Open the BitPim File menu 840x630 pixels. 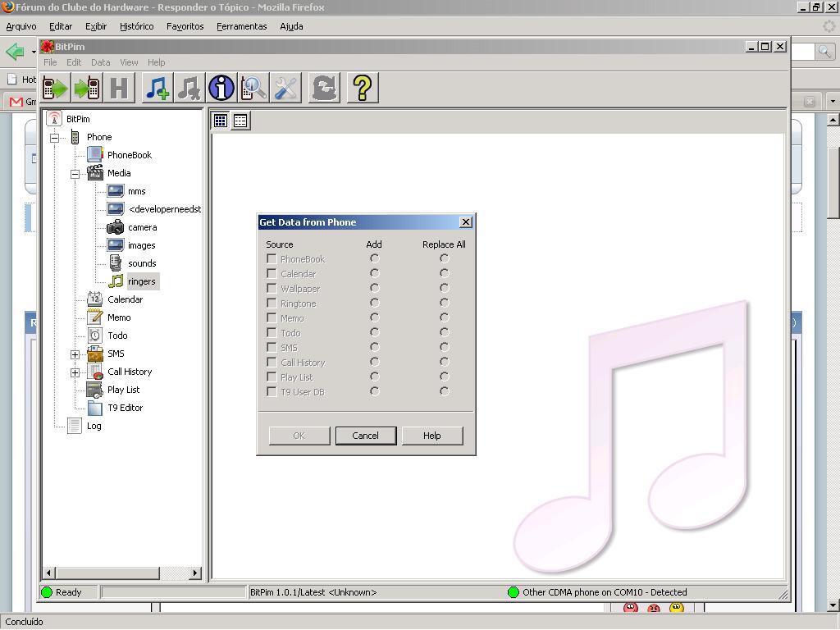(50, 62)
